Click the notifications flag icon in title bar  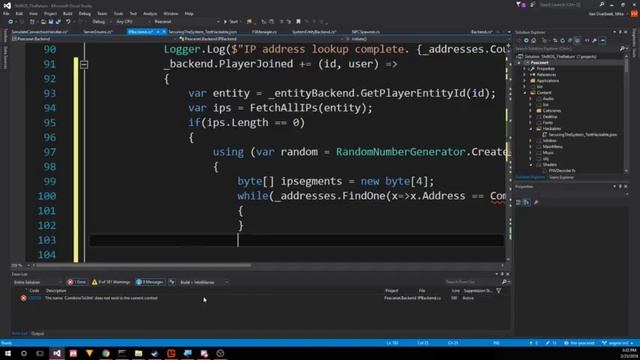click(519, 4)
